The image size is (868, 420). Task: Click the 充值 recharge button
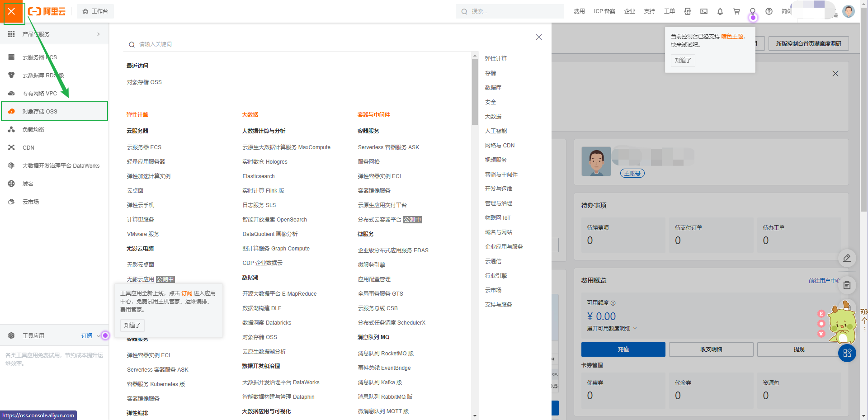pos(623,349)
